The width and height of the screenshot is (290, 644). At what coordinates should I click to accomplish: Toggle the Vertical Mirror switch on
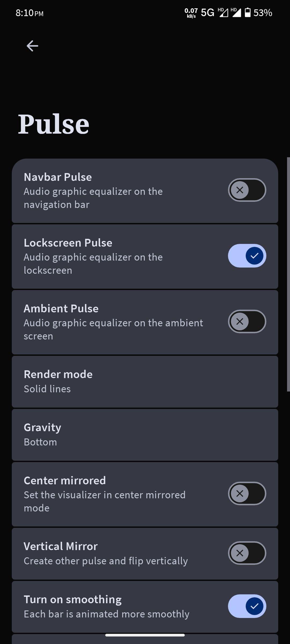click(247, 553)
